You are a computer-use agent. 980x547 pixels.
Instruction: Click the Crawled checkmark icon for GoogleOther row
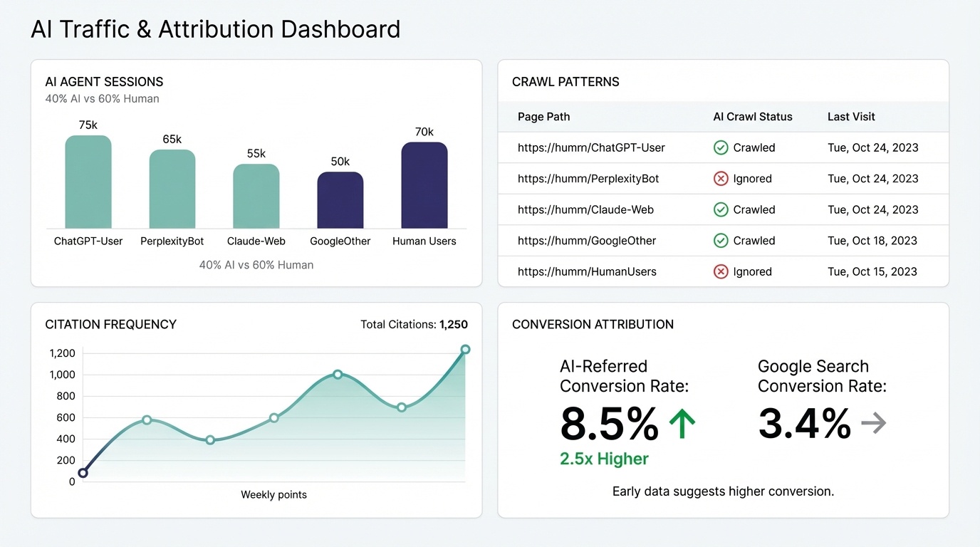click(x=721, y=241)
